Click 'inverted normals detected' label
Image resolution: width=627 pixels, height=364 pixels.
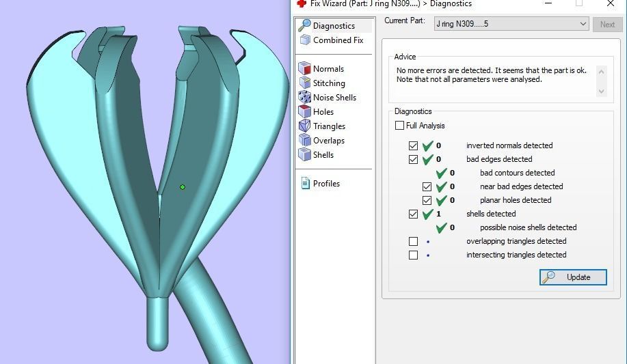(509, 145)
